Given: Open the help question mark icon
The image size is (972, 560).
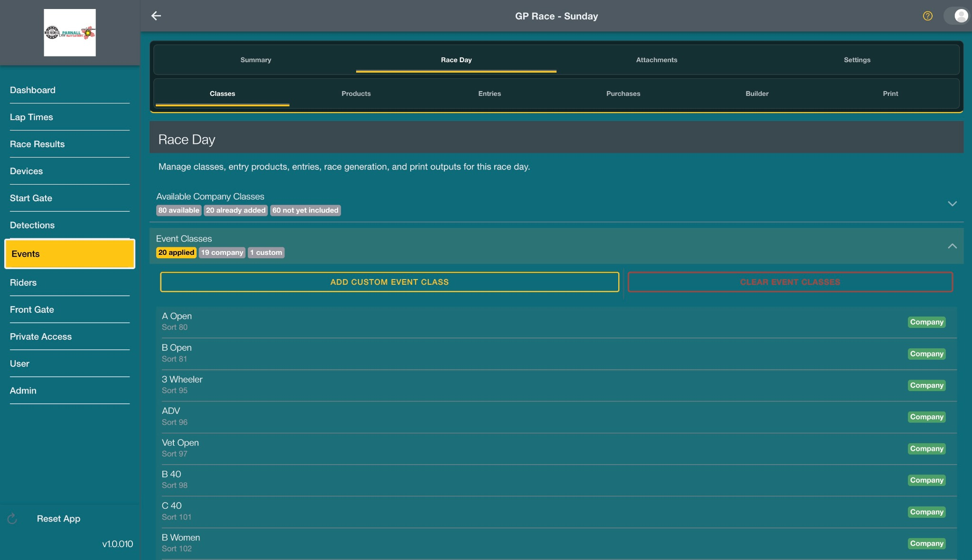Looking at the screenshot, I should click(x=927, y=16).
